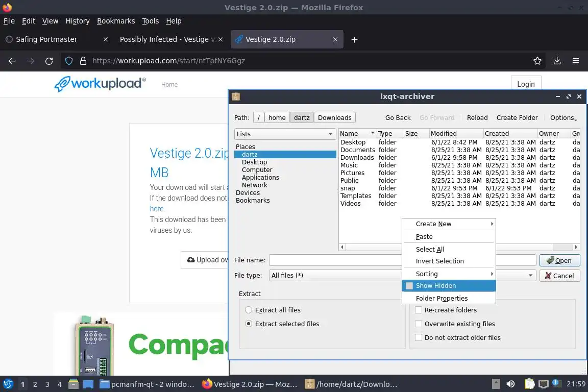This screenshot has height=392, width=588.
Task: Choose Paste from the context menu
Action: 449,237
